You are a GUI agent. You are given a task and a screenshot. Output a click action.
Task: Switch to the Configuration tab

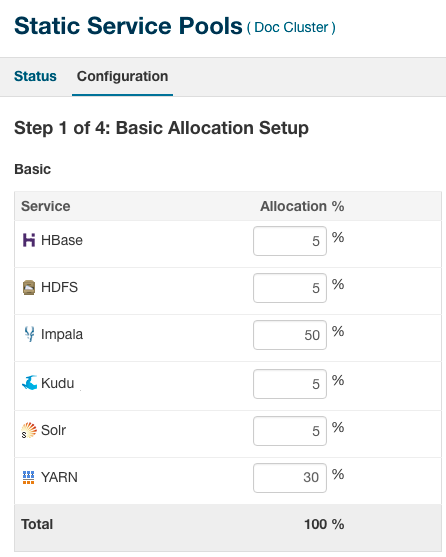click(123, 76)
